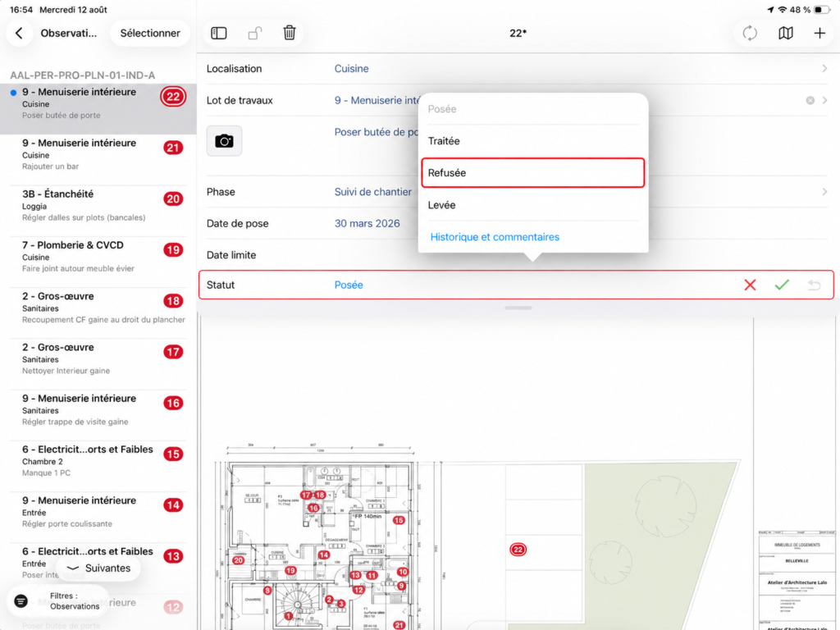The height and width of the screenshot is (630, 840).
Task: Select marker 19 on the floor plan
Action: click(290, 571)
